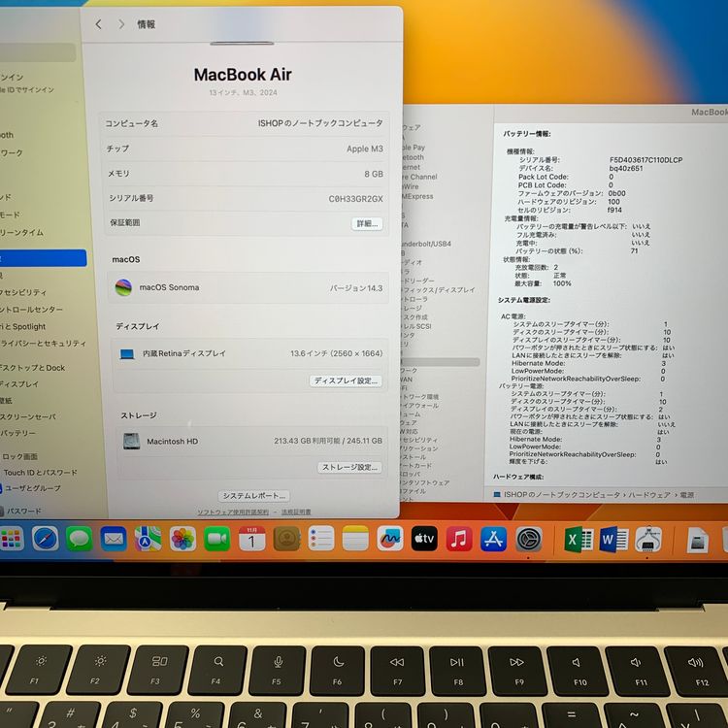
Task: Click the Macintosh HD drive icon
Action: [x=131, y=441]
